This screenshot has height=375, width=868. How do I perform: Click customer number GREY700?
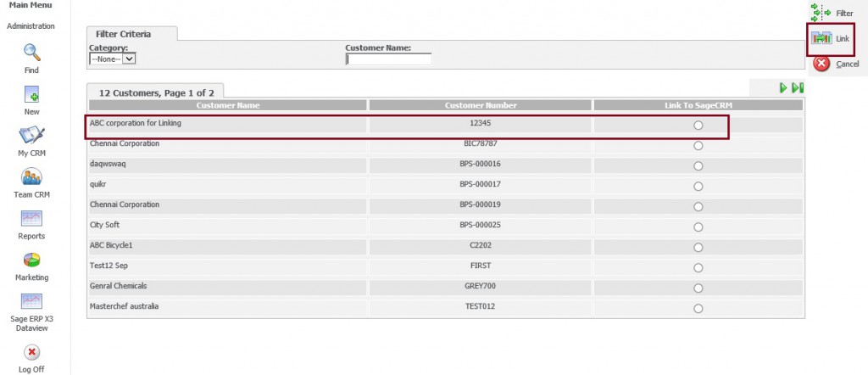coord(481,286)
